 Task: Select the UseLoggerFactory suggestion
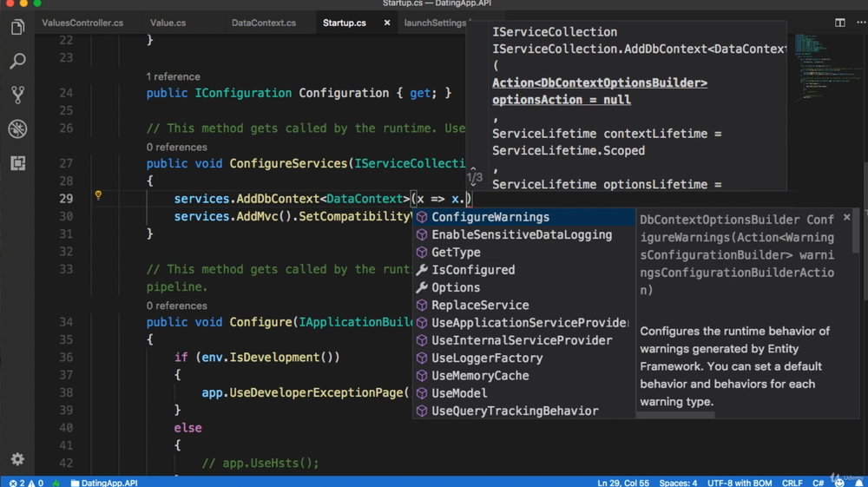(523, 358)
